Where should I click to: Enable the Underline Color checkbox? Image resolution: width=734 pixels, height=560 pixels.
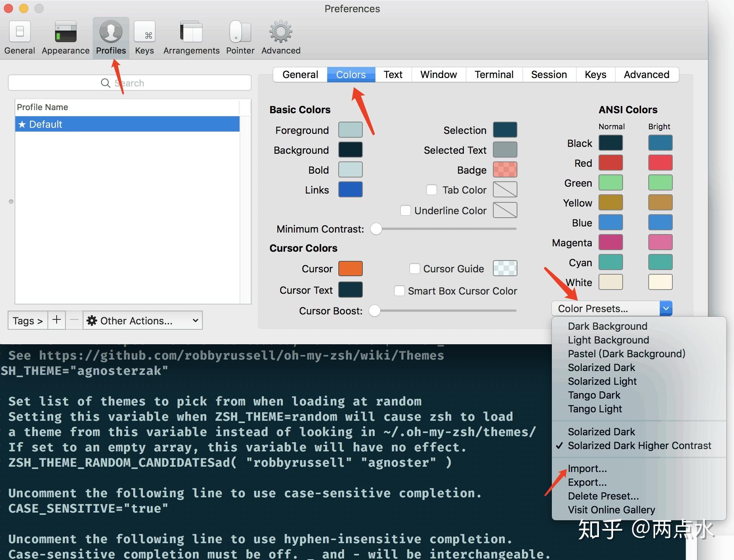point(405,210)
